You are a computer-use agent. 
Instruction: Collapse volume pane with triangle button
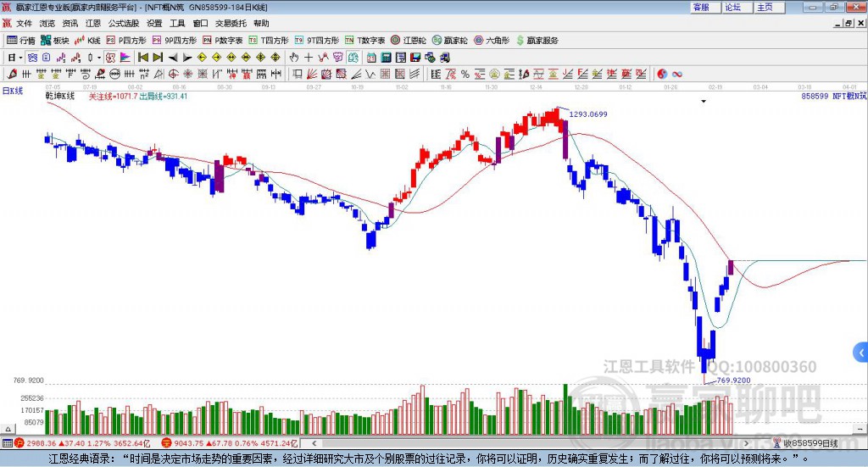tap(8, 429)
